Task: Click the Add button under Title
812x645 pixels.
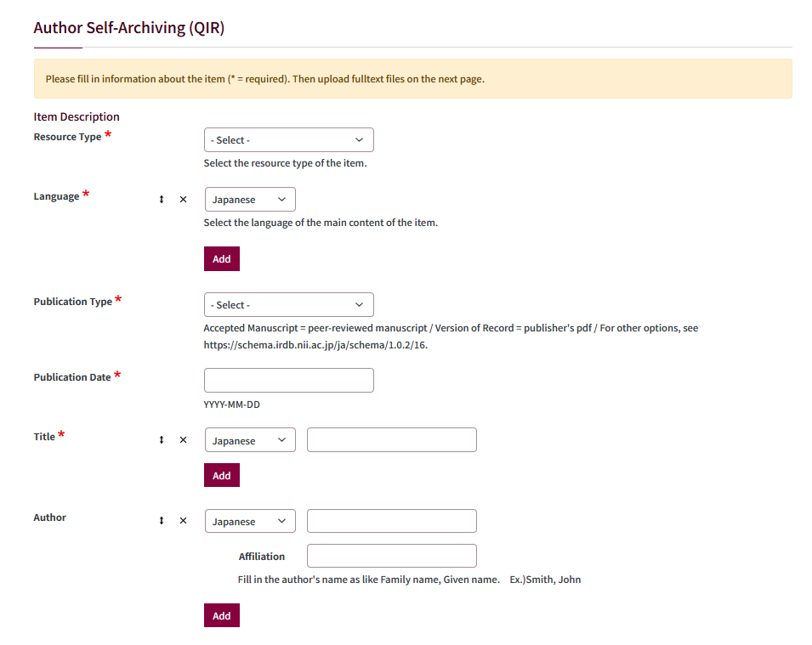Action: click(222, 475)
